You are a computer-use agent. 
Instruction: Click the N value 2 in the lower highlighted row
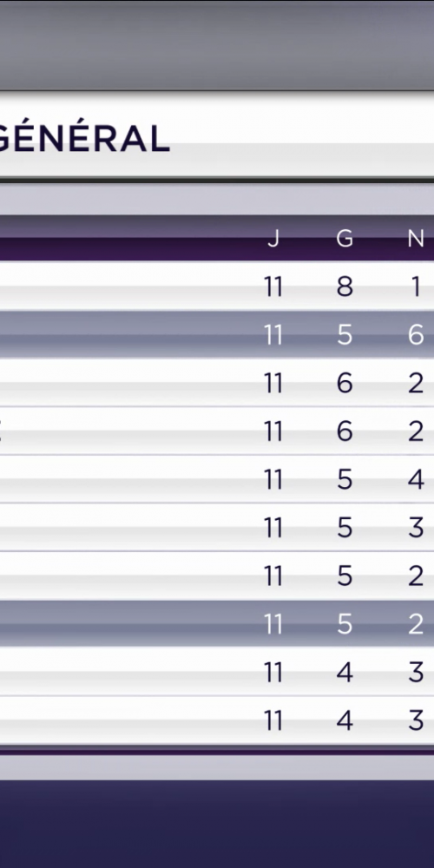click(416, 624)
